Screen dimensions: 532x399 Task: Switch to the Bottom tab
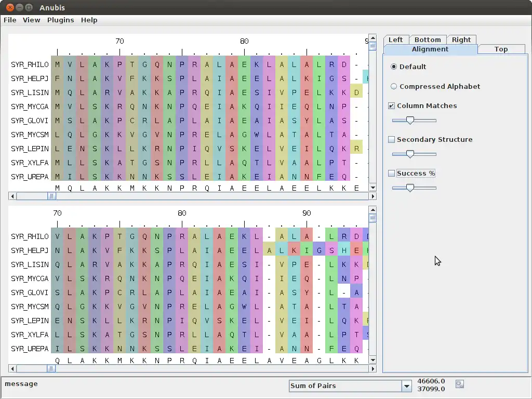click(428, 39)
